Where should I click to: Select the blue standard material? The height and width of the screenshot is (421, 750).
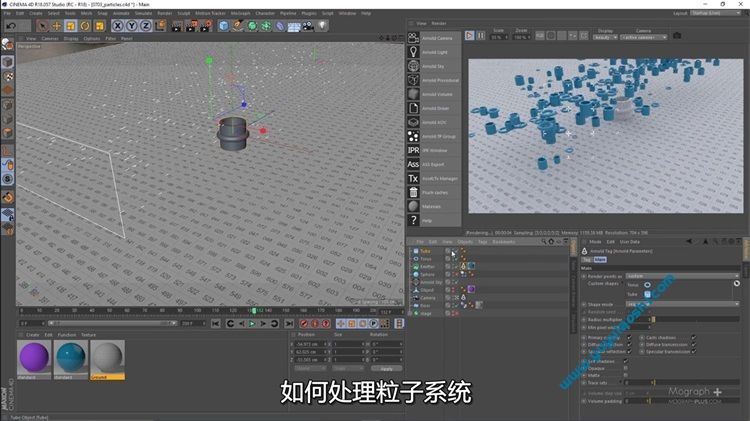[x=71, y=359]
